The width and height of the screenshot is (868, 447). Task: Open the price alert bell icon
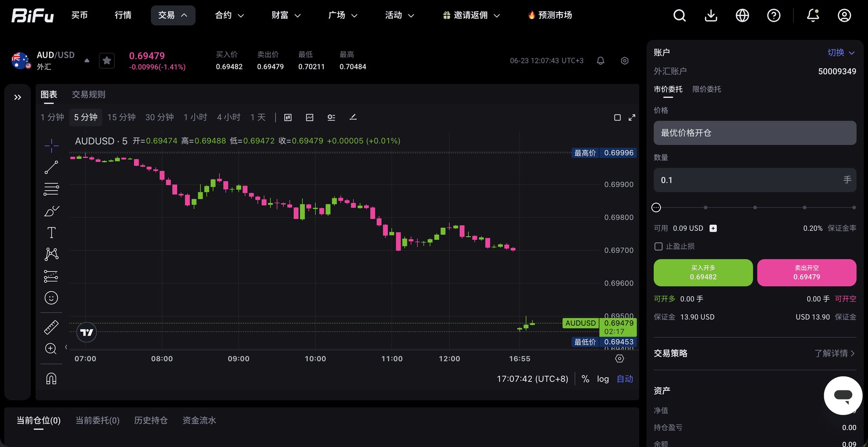click(600, 61)
